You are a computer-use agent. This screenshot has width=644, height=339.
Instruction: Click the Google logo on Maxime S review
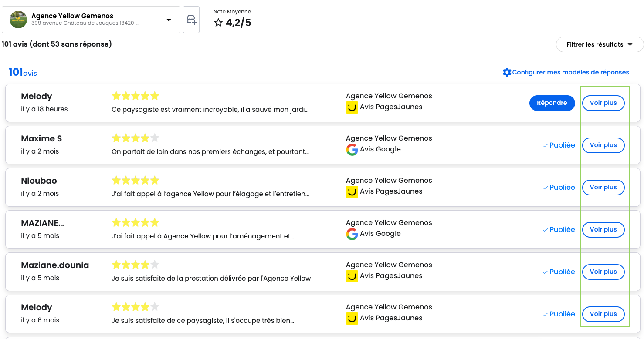tap(352, 150)
